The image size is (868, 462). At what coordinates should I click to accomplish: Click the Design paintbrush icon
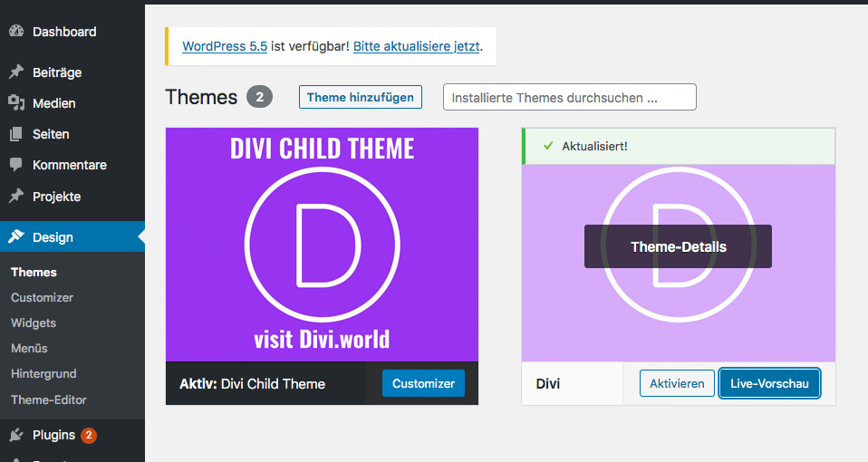click(x=16, y=236)
